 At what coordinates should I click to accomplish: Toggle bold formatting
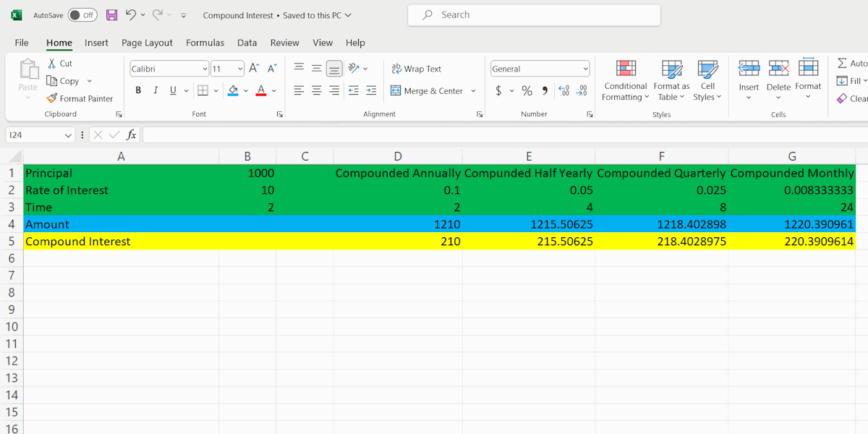[137, 90]
